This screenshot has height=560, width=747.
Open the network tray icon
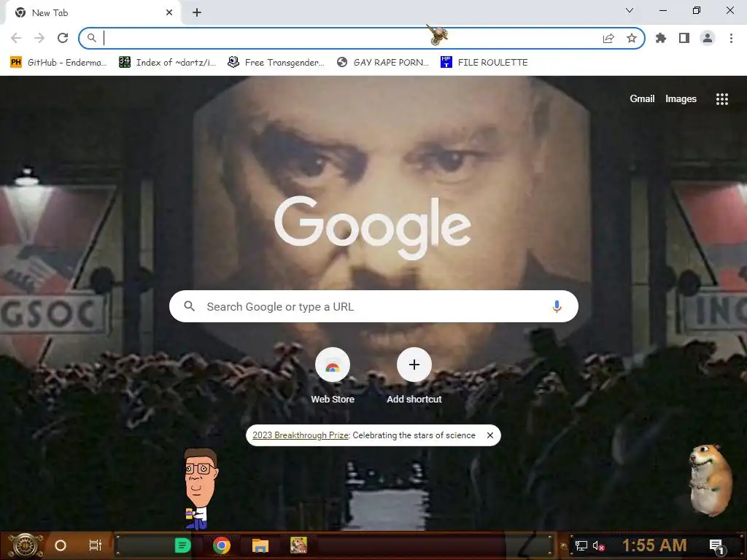[x=581, y=545]
